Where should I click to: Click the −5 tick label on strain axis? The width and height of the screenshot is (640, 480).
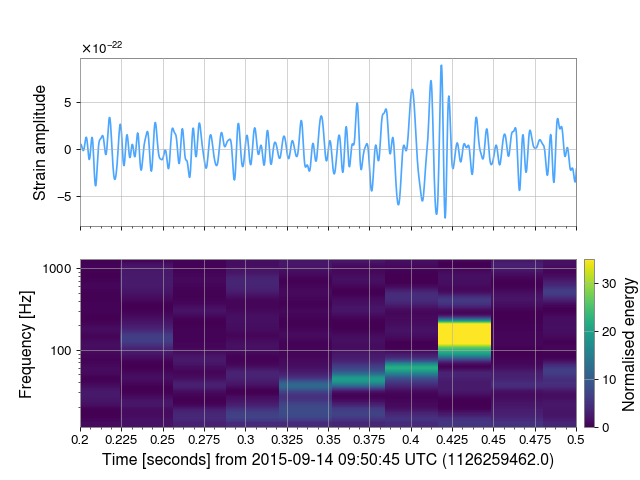(x=68, y=197)
